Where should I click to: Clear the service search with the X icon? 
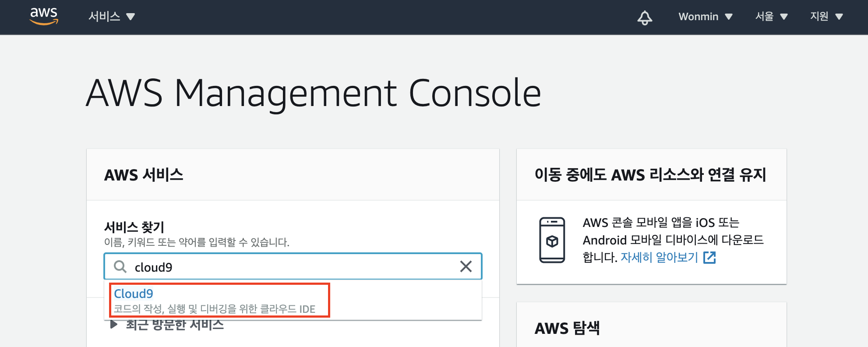click(466, 266)
